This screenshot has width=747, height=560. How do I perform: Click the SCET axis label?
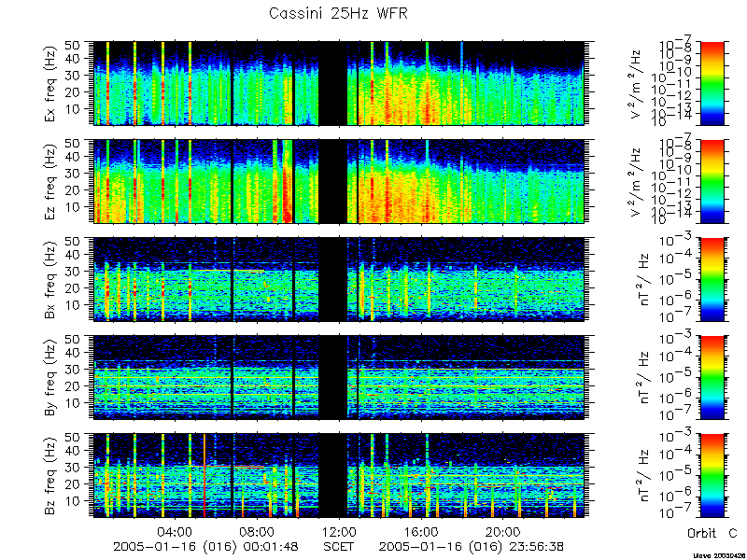(x=339, y=546)
